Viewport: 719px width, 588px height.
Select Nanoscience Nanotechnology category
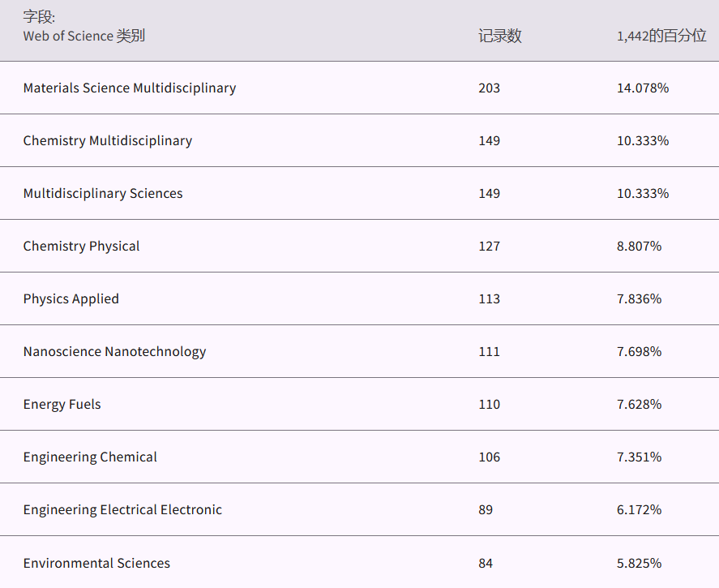point(114,351)
